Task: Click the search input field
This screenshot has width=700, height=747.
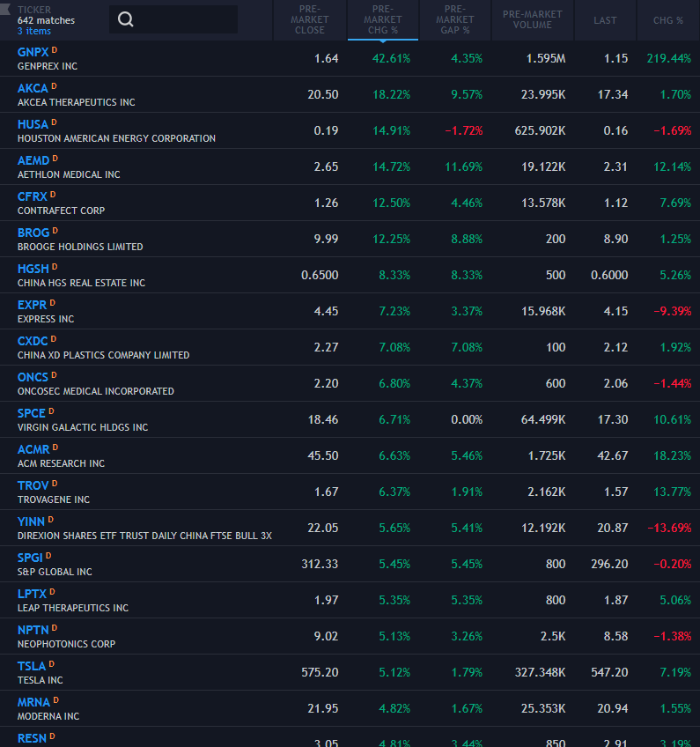Action: pos(173,19)
